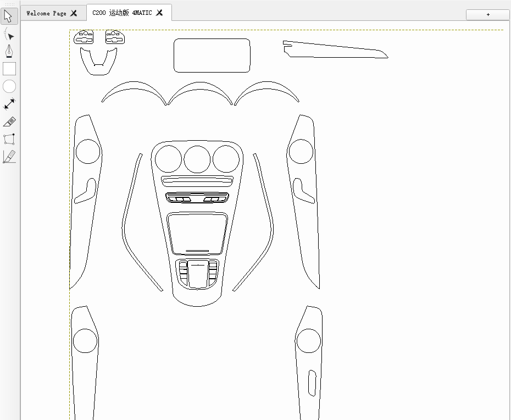Choose the Ellipse shape tool
Screen dimensions: 511x420
click(9, 86)
